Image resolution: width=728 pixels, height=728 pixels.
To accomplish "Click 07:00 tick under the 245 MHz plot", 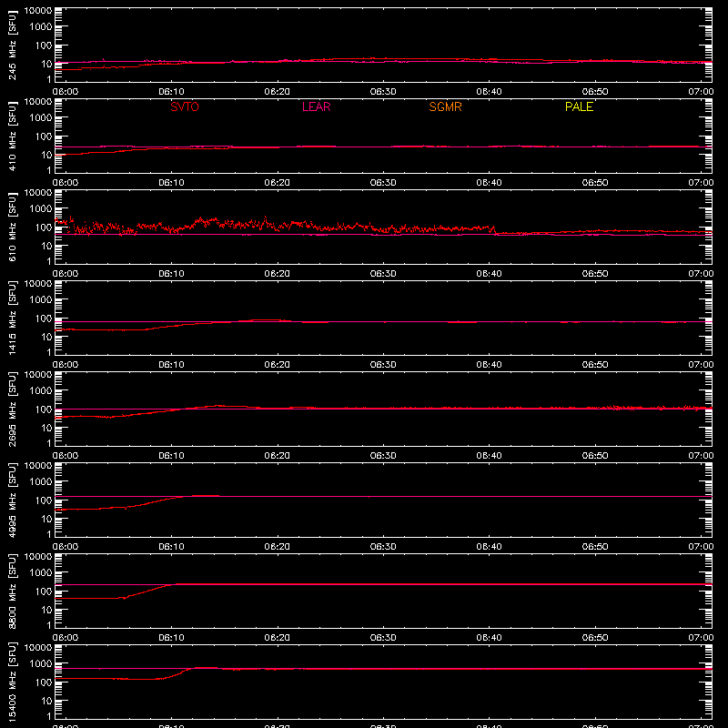I will click(x=701, y=92).
